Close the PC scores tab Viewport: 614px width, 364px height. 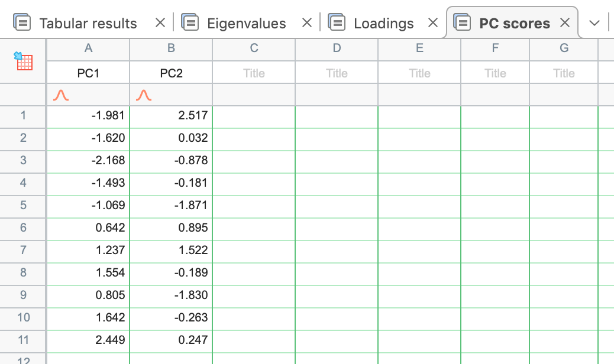pyautogui.click(x=565, y=23)
